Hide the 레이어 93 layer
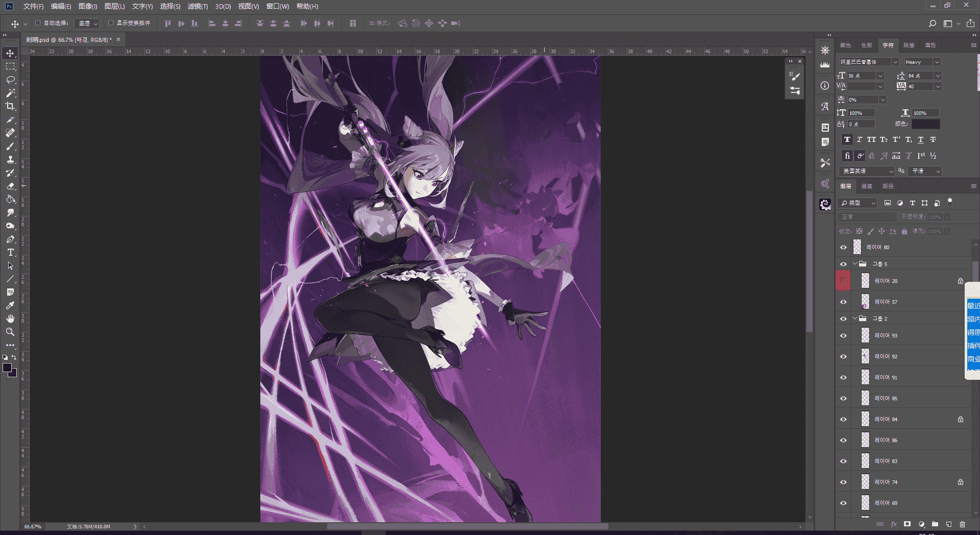The height and width of the screenshot is (535, 980). point(843,335)
